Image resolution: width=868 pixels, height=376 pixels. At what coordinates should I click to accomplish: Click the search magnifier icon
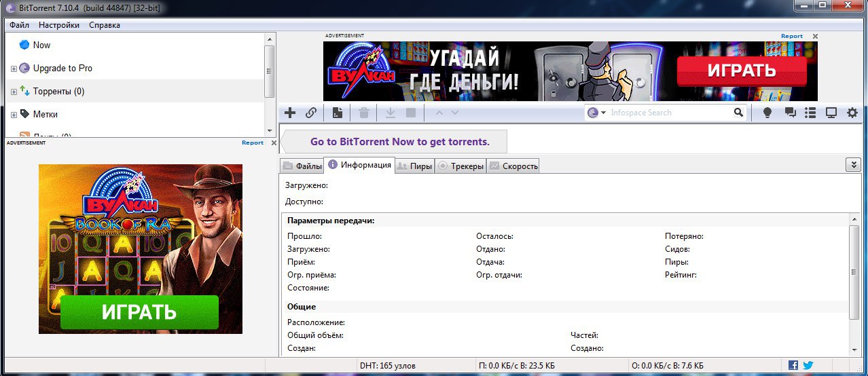[x=738, y=113]
